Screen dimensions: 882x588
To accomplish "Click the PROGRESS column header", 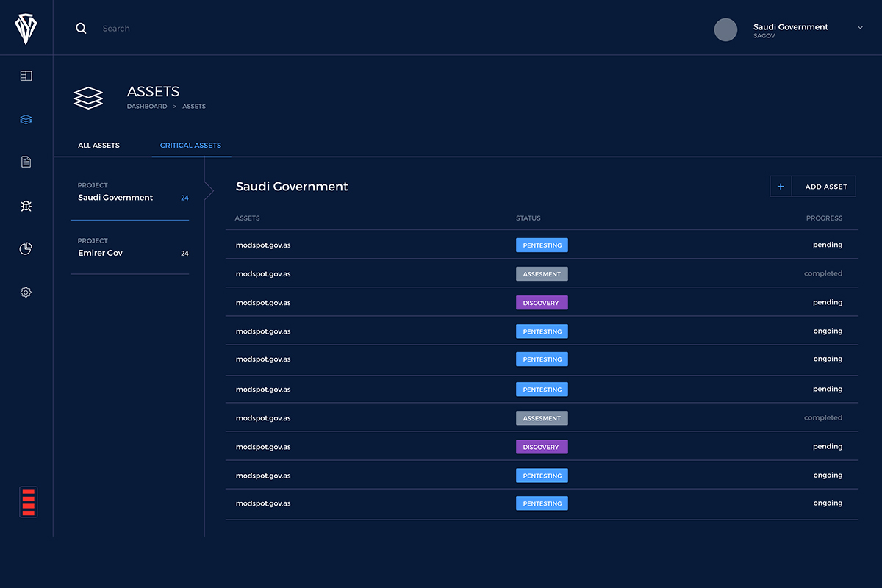I will 824,218.
